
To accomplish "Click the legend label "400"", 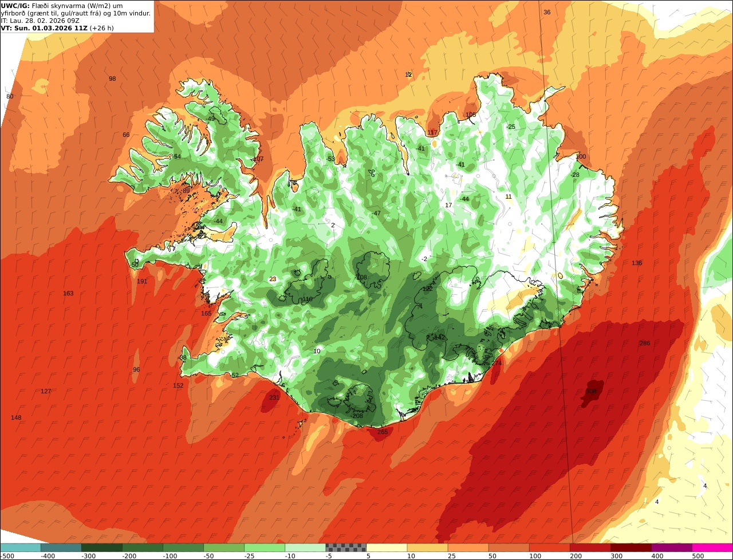I will tap(657, 556).
